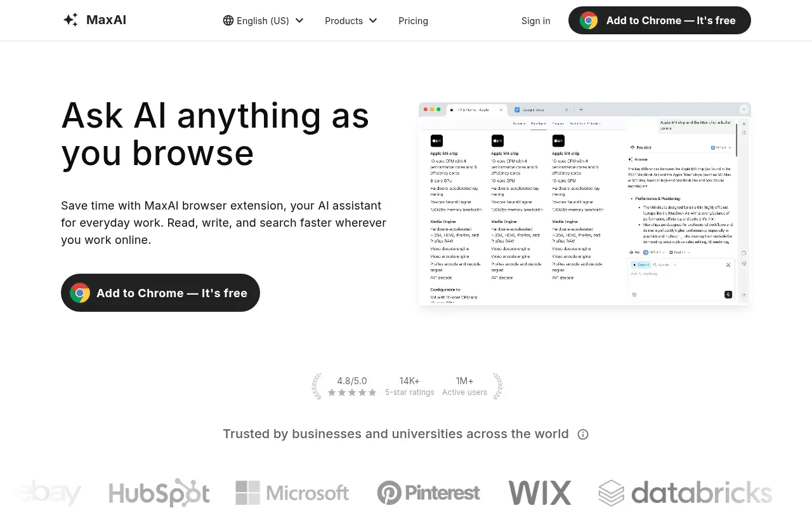
Task: Click the databricks logo
Action: click(x=686, y=493)
